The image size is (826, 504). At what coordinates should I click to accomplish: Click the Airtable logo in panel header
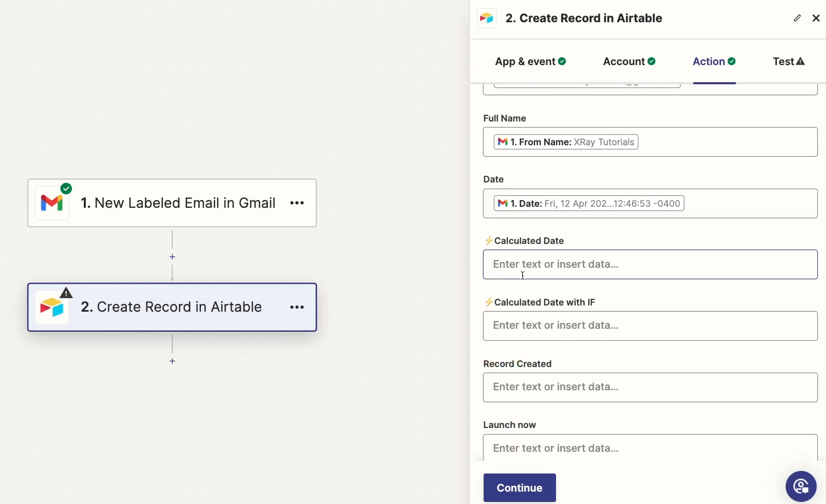(487, 18)
